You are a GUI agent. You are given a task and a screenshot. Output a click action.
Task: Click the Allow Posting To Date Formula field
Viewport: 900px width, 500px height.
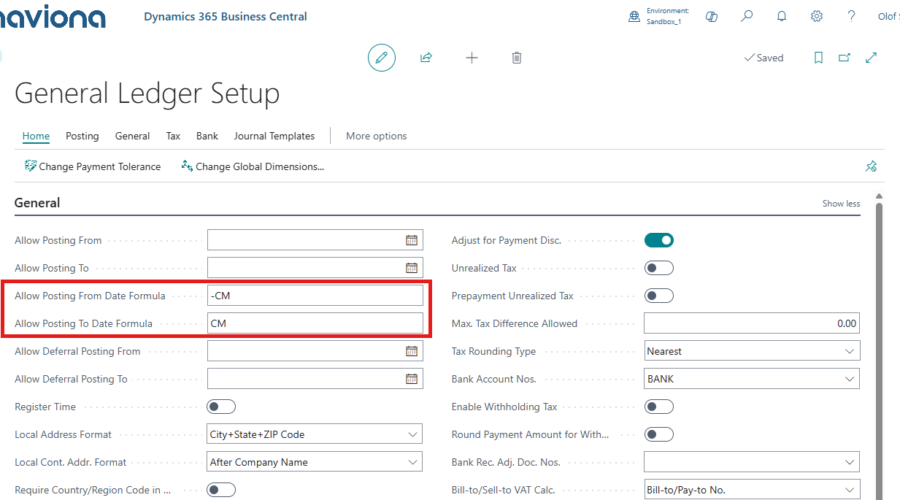315,323
